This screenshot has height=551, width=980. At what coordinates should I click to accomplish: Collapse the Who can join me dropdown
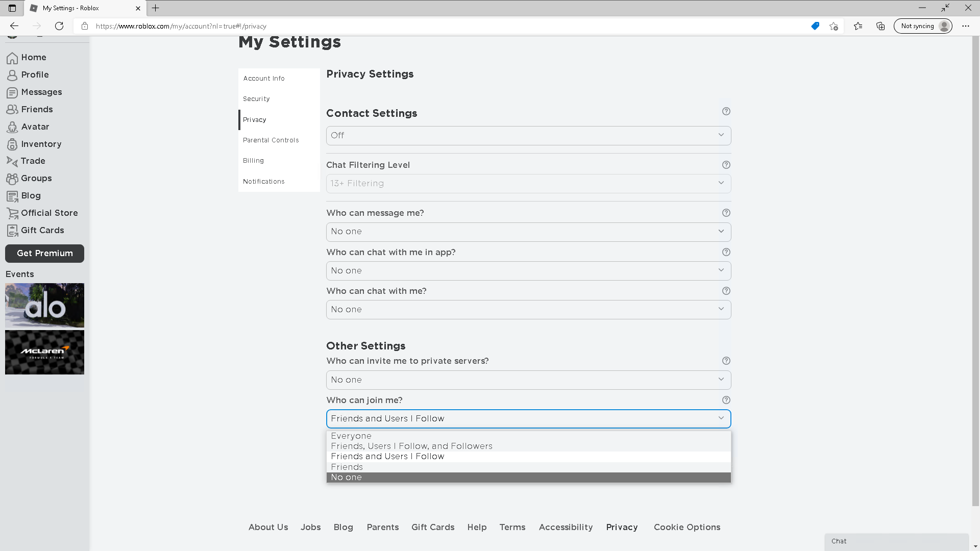click(x=528, y=419)
